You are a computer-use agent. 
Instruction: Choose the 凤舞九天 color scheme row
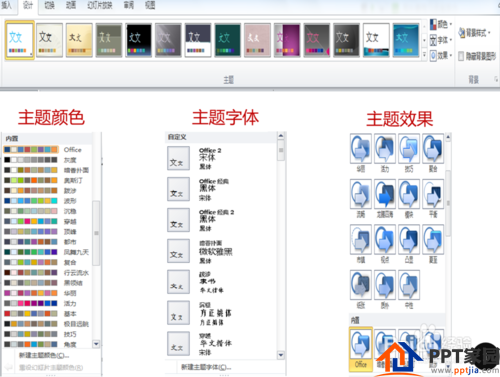pyautogui.click(x=47, y=252)
